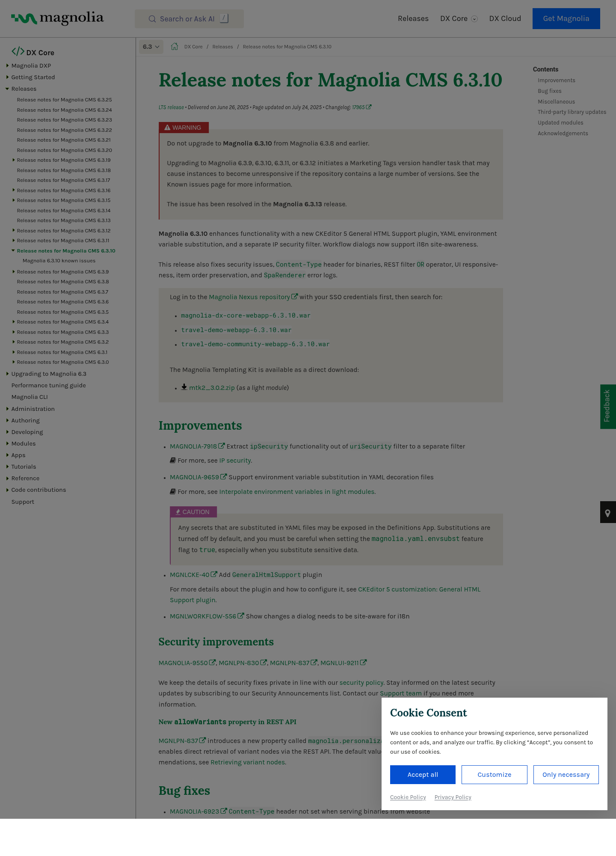Click external link icon after MGNLPN-830
Viewport: 616px width, 856px height.
264,663
